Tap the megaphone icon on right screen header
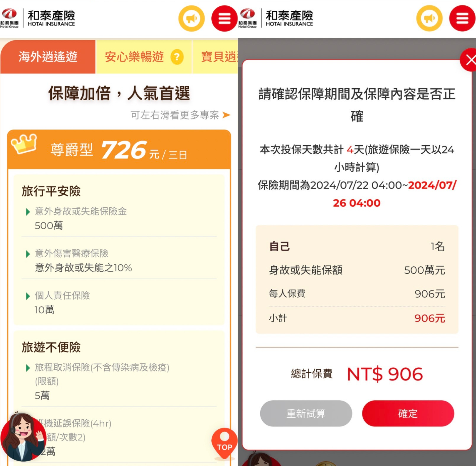The width and height of the screenshot is (476, 466). tap(429, 18)
